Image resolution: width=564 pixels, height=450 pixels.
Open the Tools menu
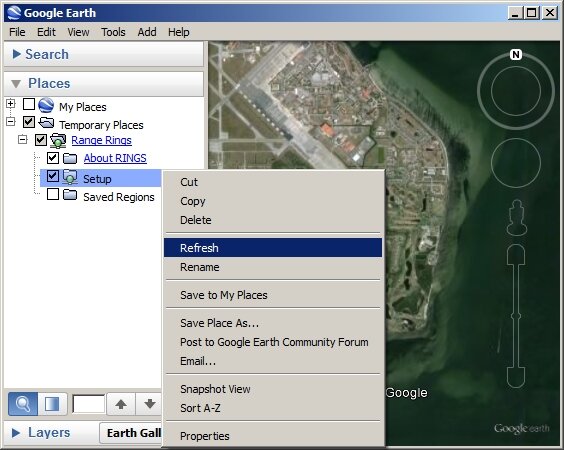point(113,32)
